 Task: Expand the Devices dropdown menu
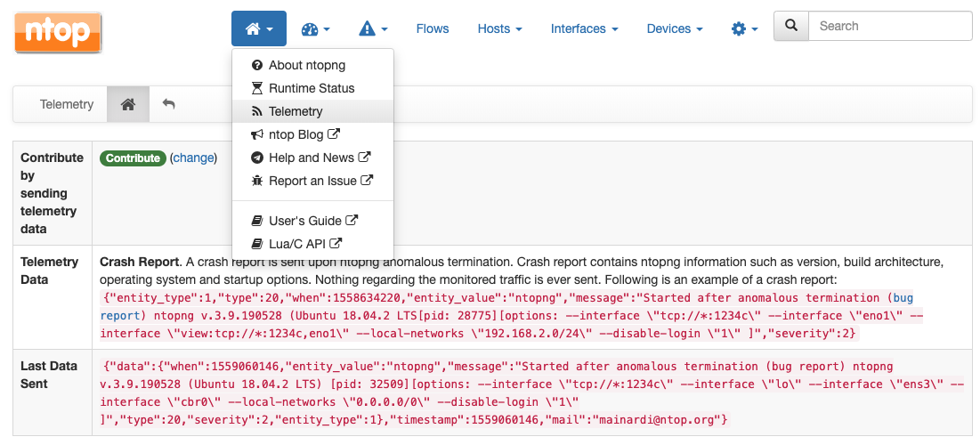pyautogui.click(x=675, y=28)
